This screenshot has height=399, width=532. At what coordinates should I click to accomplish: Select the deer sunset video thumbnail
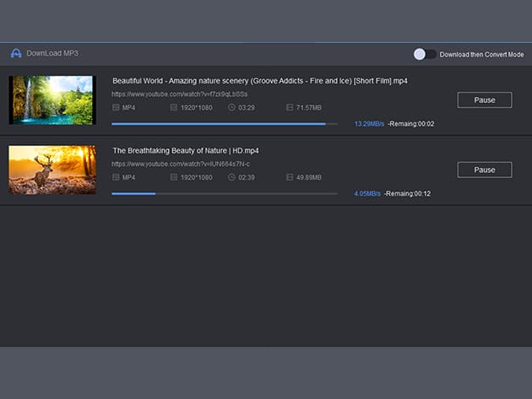pyautogui.click(x=51, y=170)
